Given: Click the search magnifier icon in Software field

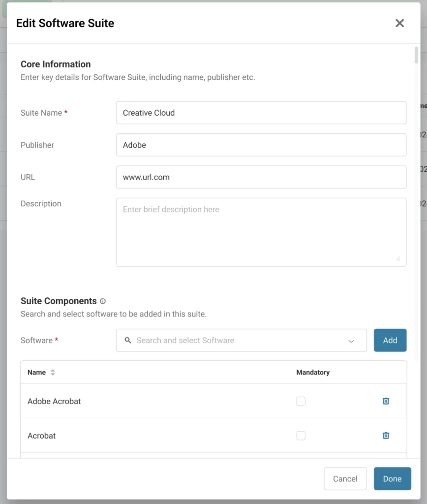Looking at the screenshot, I should click(x=128, y=340).
